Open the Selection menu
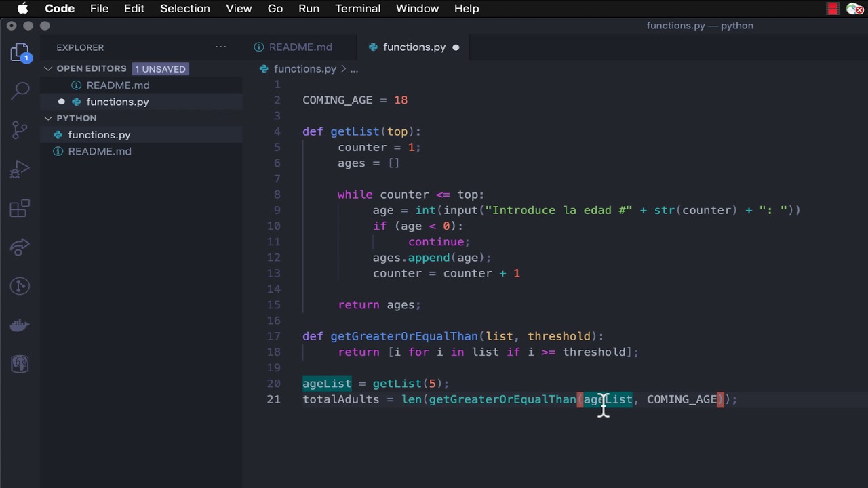 [x=185, y=8]
